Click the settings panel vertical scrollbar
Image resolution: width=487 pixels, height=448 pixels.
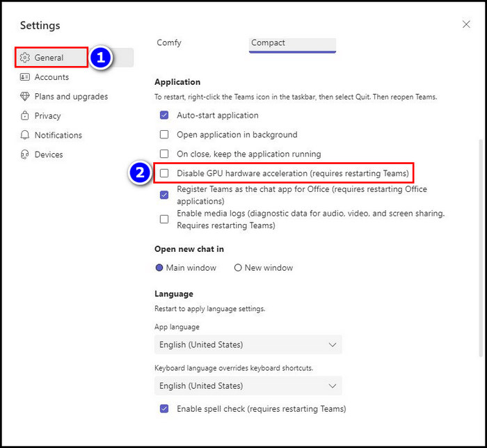point(481,248)
